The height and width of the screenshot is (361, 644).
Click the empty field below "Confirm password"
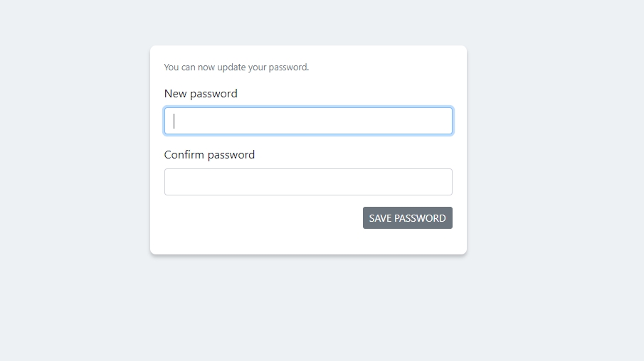(308, 182)
